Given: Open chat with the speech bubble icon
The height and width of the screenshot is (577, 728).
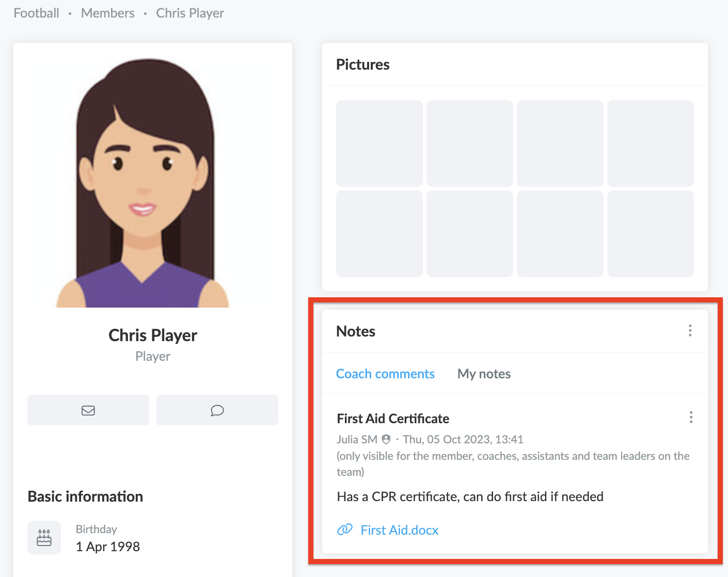Looking at the screenshot, I should [217, 410].
